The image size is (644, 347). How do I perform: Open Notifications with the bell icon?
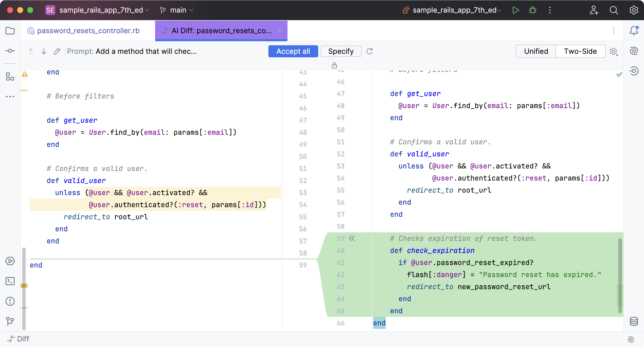pos(633,31)
